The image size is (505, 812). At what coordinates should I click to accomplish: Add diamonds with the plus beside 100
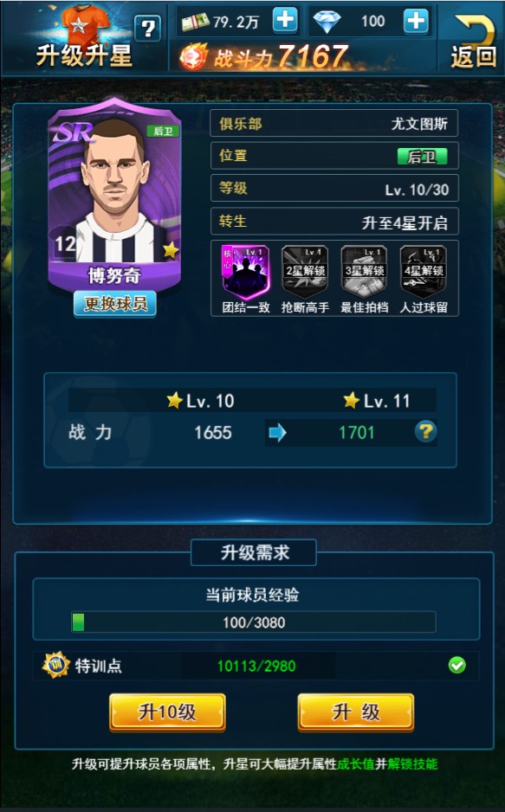click(416, 22)
